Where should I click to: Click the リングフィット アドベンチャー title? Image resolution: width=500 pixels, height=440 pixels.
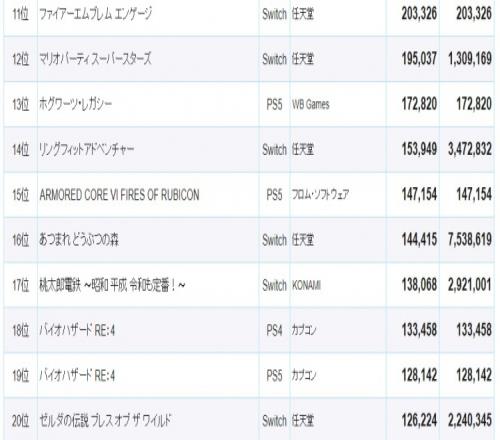click(87, 149)
